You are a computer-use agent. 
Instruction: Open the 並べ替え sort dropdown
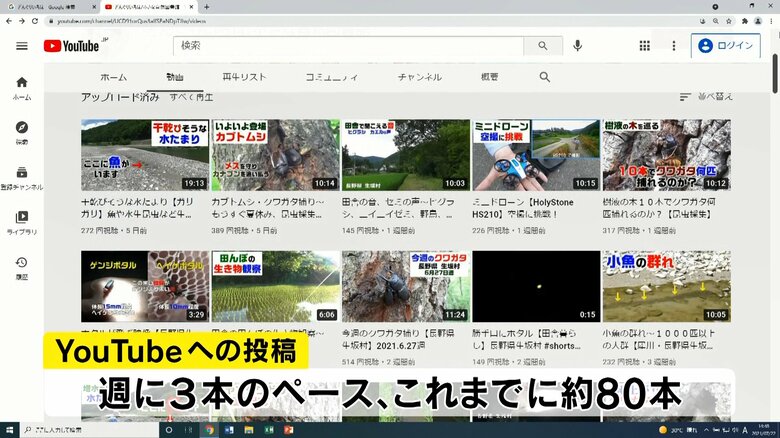(x=706, y=97)
